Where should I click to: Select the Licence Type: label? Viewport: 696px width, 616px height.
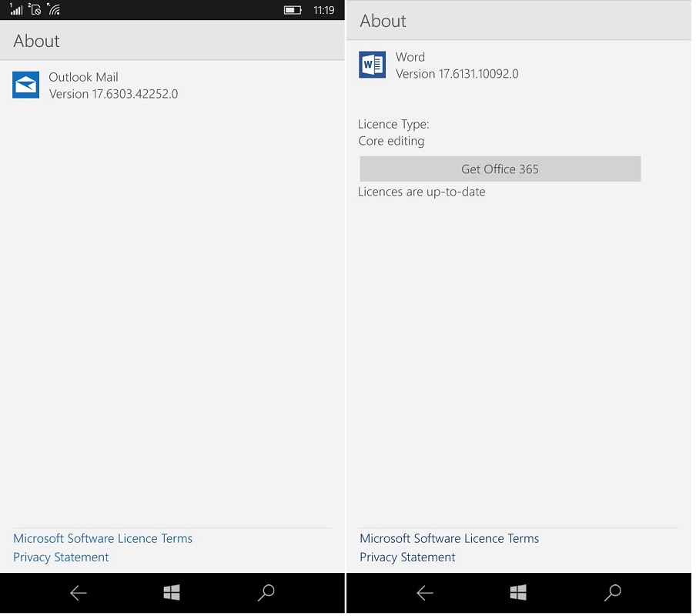point(393,124)
